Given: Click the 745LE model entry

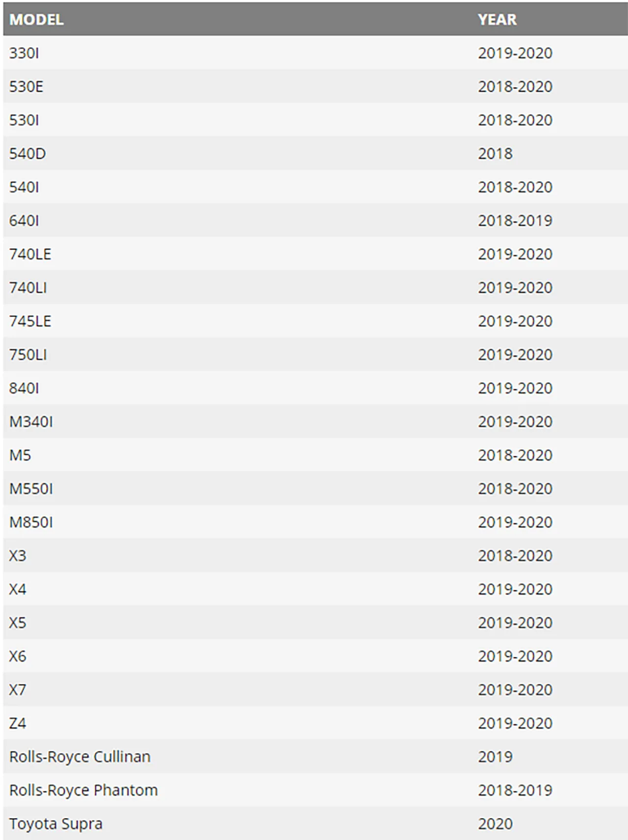Looking at the screenshot, I should point(30,321).
